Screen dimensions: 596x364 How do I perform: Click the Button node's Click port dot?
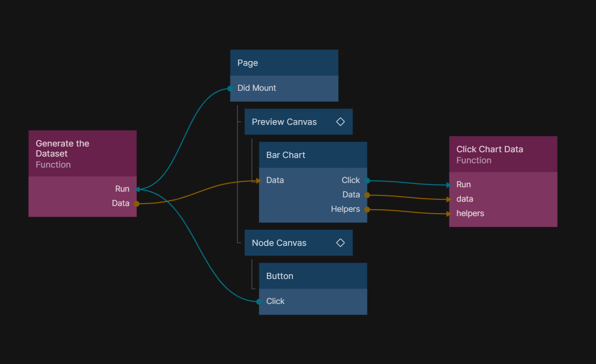pos(259,302)
